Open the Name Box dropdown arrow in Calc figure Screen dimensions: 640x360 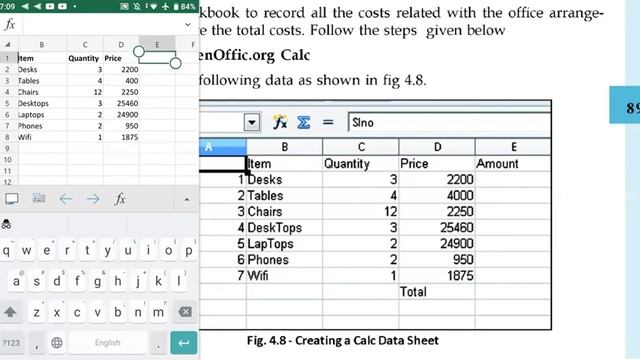click(x=252, y=122)
